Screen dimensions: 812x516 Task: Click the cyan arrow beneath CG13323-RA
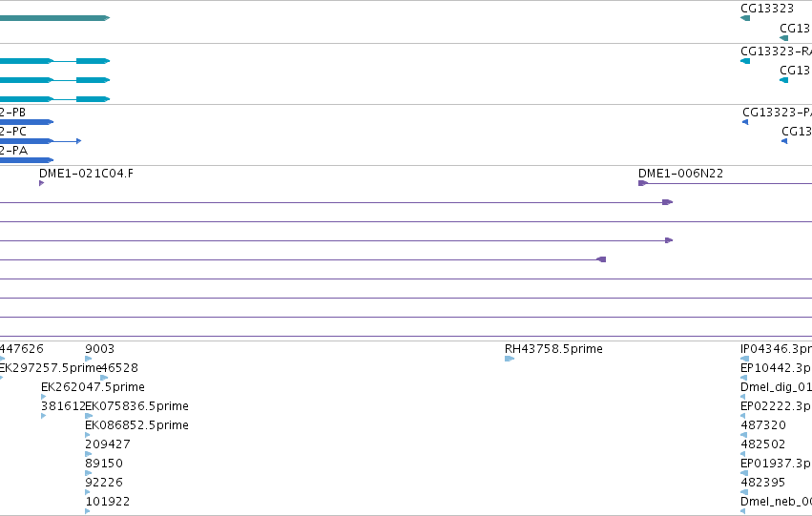745,61
